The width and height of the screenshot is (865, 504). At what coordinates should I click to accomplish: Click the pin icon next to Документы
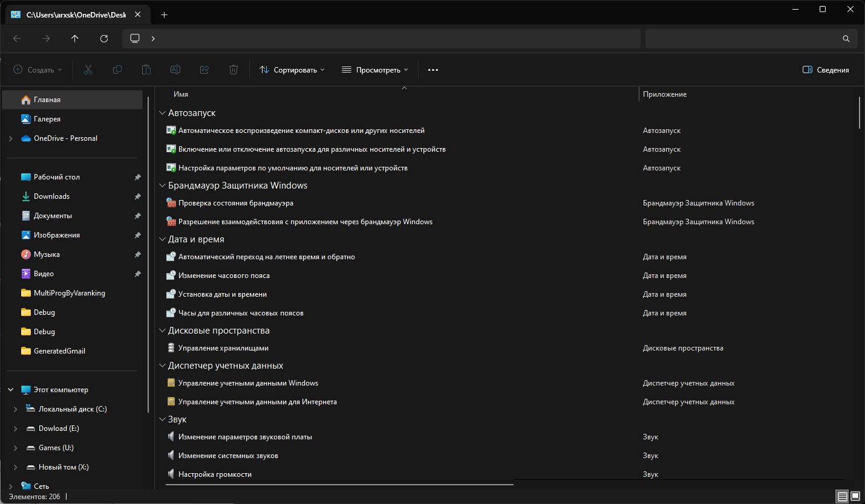(137, 216)
